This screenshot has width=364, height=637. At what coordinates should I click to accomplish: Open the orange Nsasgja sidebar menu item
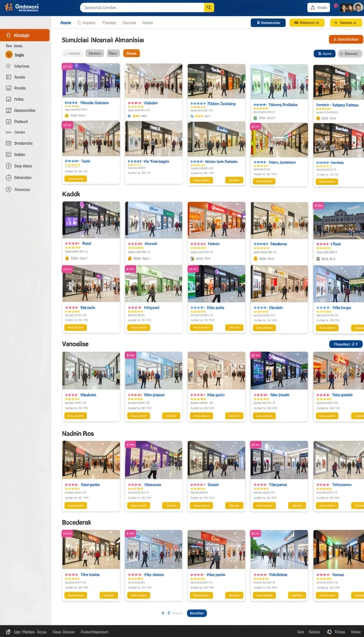[25, 36]
